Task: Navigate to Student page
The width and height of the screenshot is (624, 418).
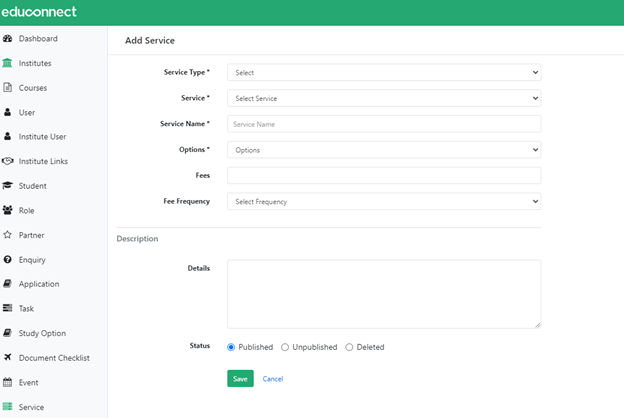Action: [33, 186]
